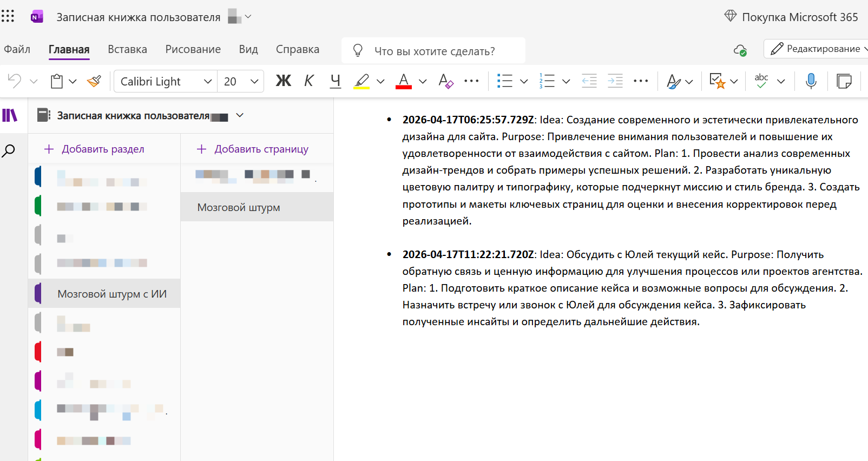The height and width of the screenshot is (461, 868).
Task: Switch to the Главная tab
Action: click(x=69, y=49)
